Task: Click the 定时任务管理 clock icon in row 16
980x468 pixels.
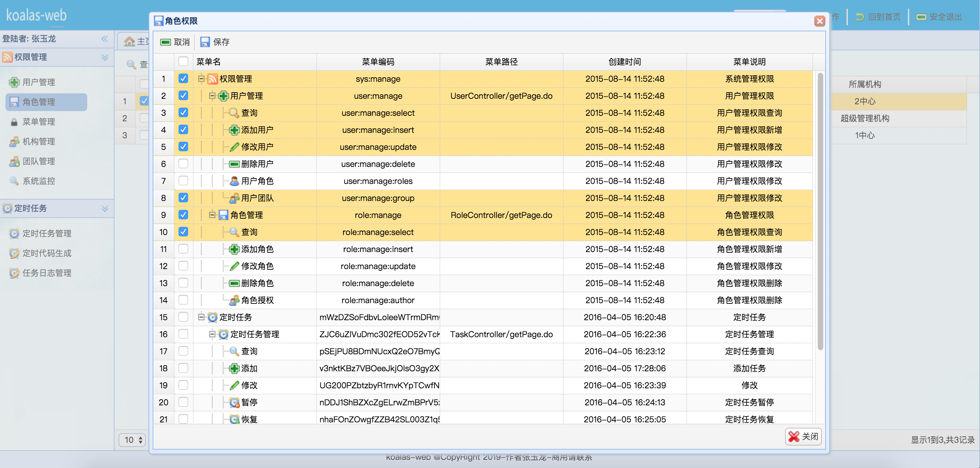Action: (x=223, y=334)
